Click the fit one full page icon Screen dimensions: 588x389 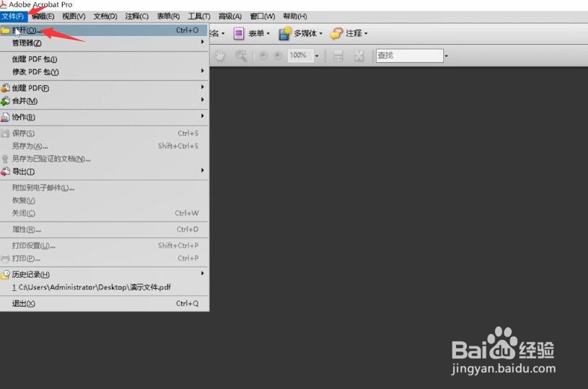[x=359, y=56]
